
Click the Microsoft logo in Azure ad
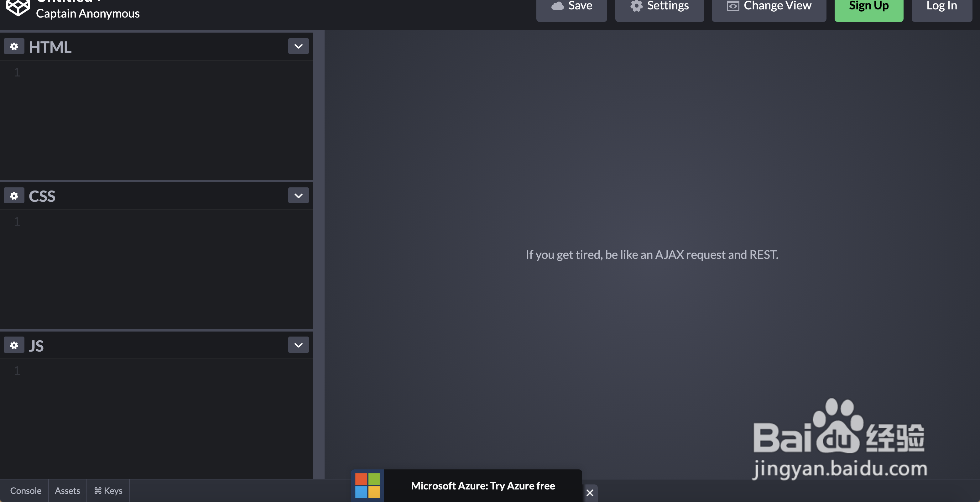point(367,485)
